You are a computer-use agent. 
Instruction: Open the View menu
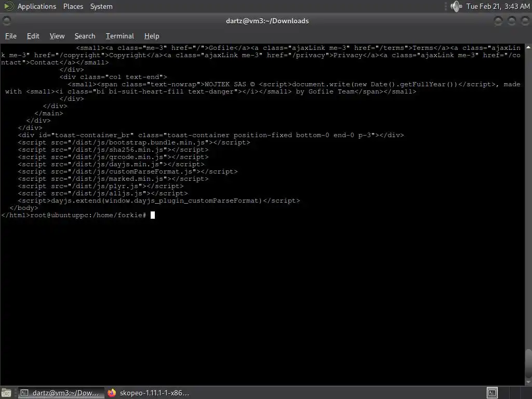[x=57, y=36]
